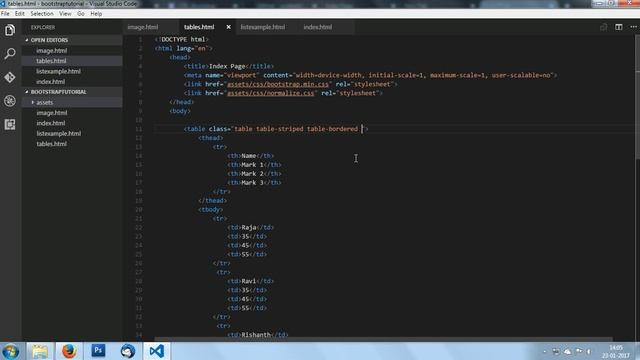Follow the assets/css/normalize.css link
This screenshot has width=640, height=360.
coord(271,93)
